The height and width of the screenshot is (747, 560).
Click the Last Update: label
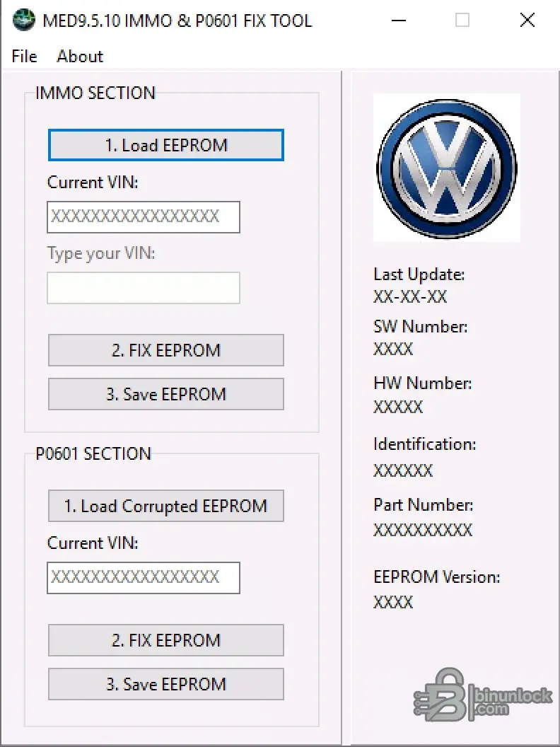click(x=419, y=274)
